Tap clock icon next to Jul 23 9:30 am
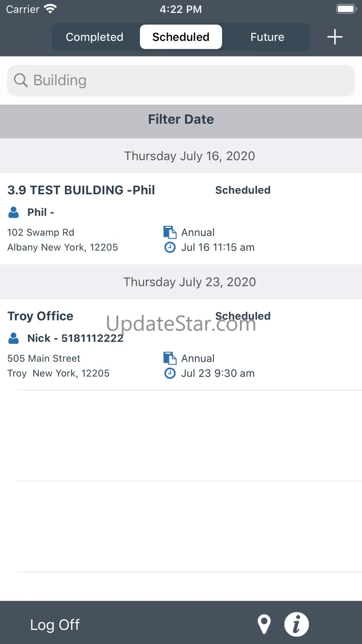362x644 pixels. click(x=170, y=373)
